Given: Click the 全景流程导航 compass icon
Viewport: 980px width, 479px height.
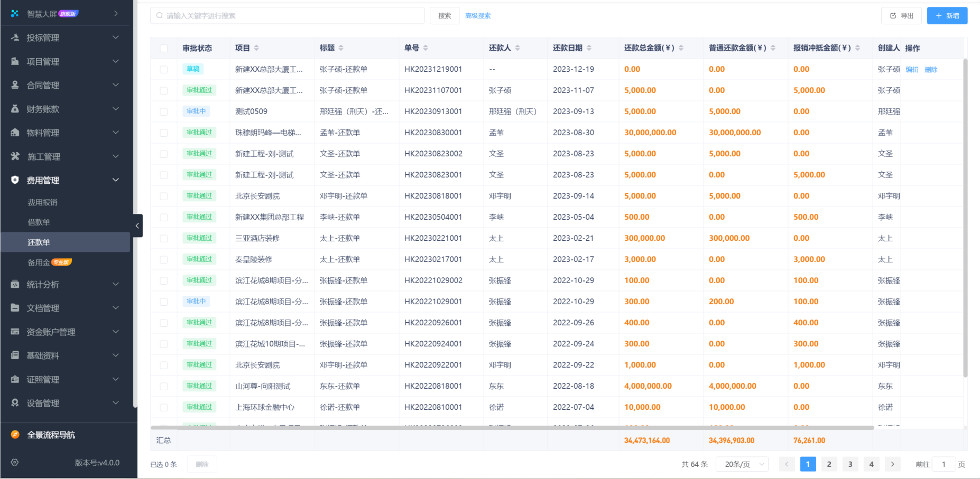Looking at the screenshot, I should point(15,435).
